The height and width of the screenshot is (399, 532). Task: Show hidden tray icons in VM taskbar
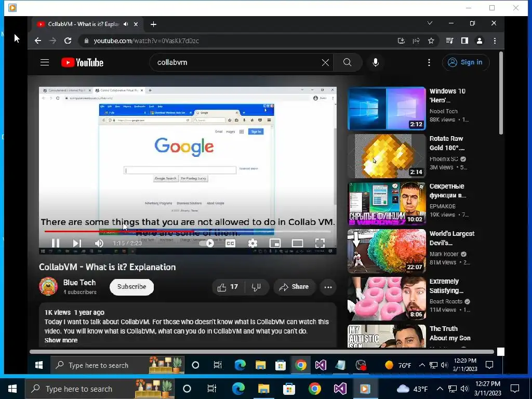422,365
